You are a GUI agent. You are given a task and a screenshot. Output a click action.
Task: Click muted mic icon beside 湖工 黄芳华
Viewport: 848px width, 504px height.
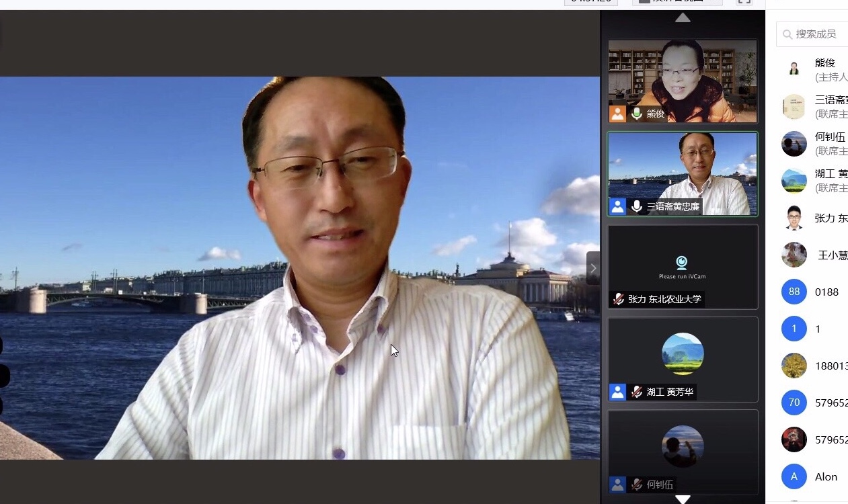(636, 392)
